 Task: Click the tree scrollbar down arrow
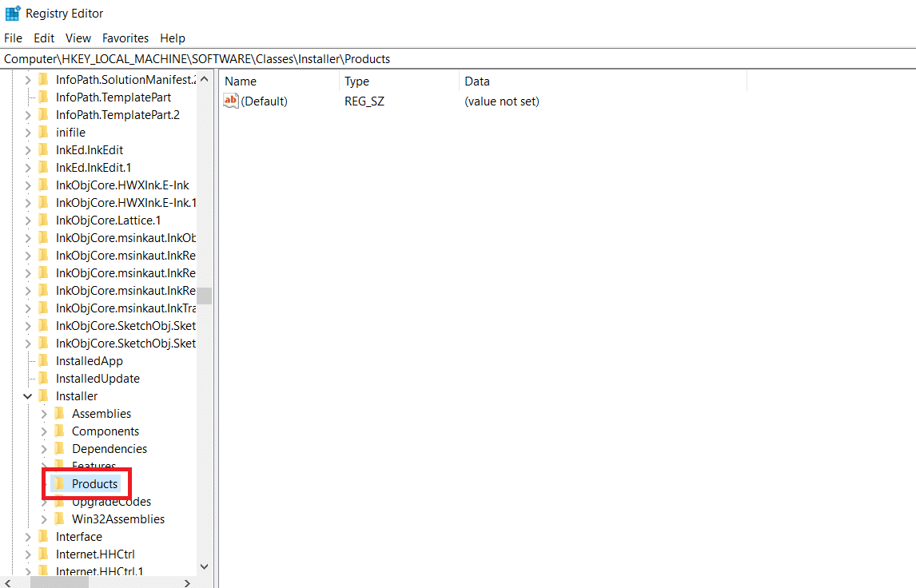click(x=204, y=566)
